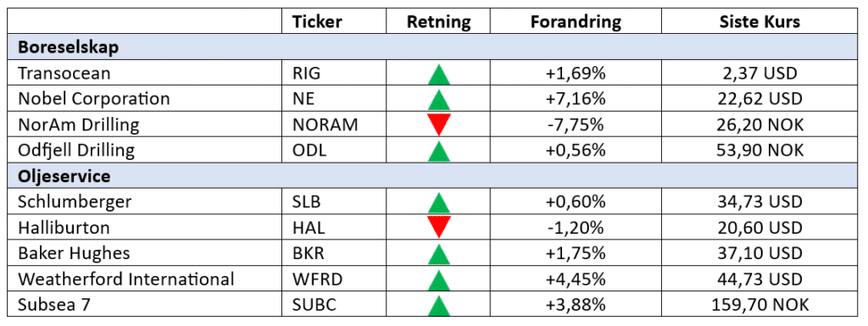The width and height of the screenshot is (868, 326).
Task: Click the Boreselskap section row
Action: tap(428, 47)
